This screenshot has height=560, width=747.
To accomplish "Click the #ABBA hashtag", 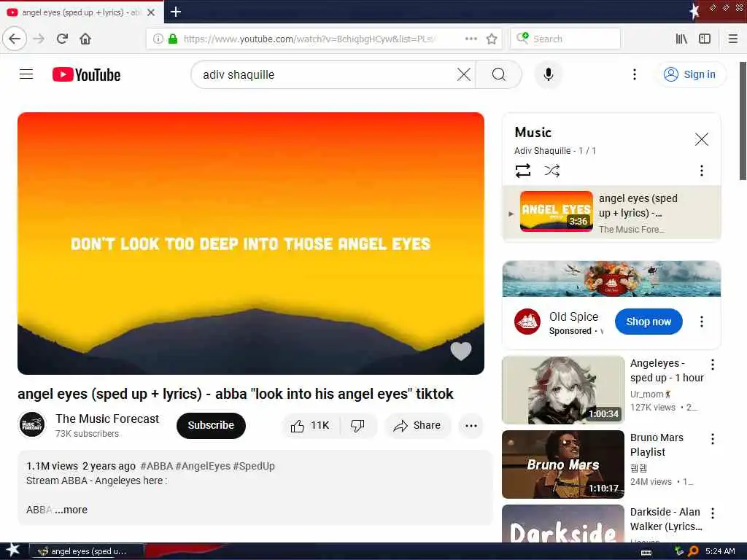I will click(156, 466).
